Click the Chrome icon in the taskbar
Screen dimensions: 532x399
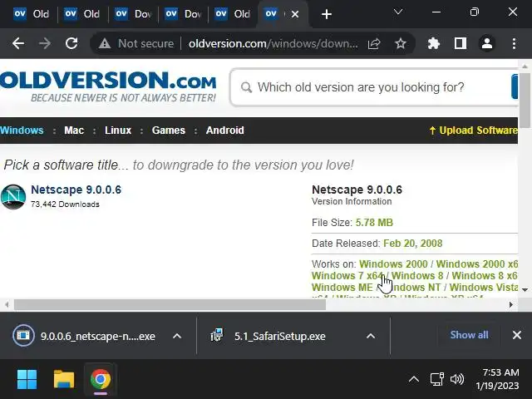pos(101,379)
